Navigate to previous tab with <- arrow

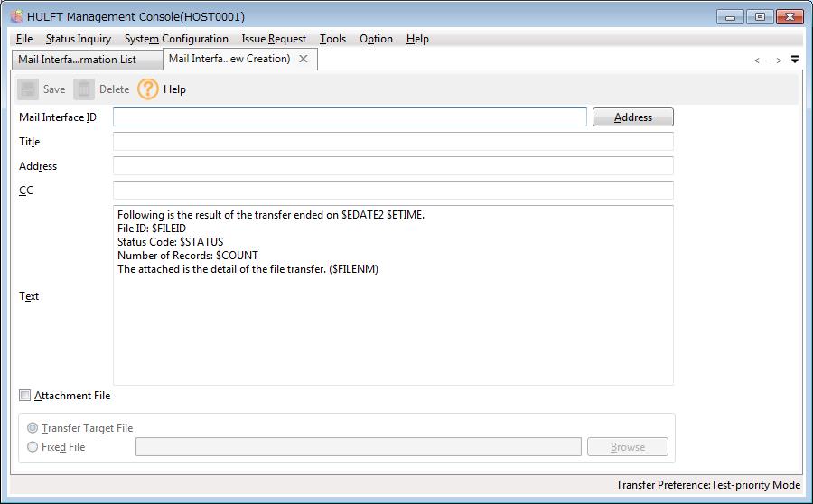tap(759, 61)
